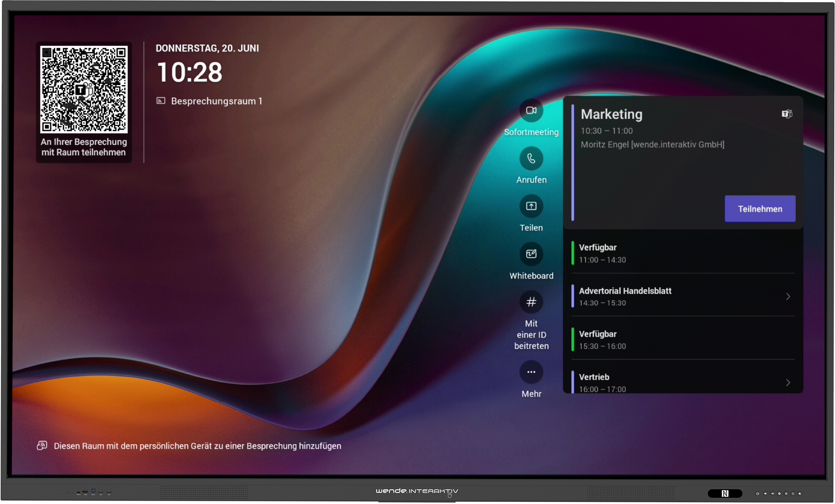
Task: Click Teilnehmen to join the Marketing meeting
Action: (760, 209)
